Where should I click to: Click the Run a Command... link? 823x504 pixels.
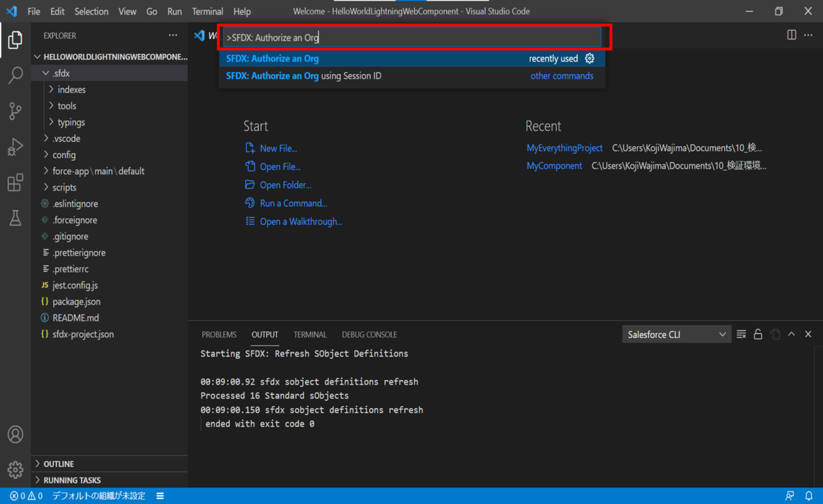[x=293, y=203]
